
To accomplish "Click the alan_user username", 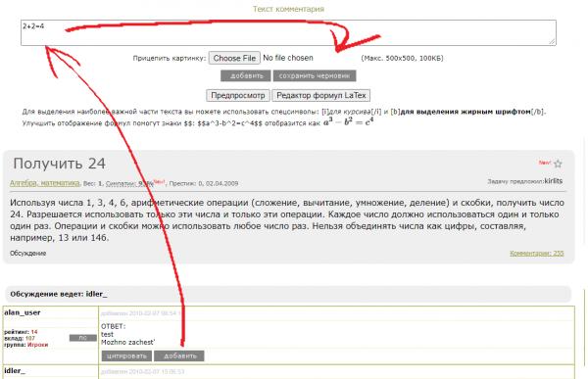I will 23,312.
